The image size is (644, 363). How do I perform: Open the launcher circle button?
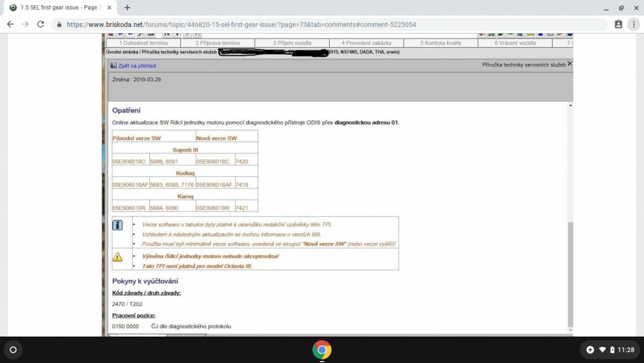(13, 350)
